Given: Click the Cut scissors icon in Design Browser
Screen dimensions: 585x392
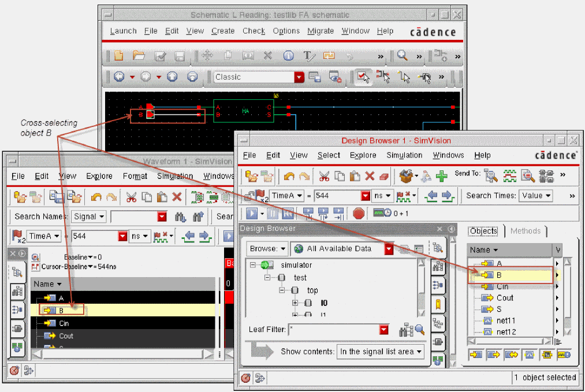Looking at the screenshot, I should click(x=324, y=176).
